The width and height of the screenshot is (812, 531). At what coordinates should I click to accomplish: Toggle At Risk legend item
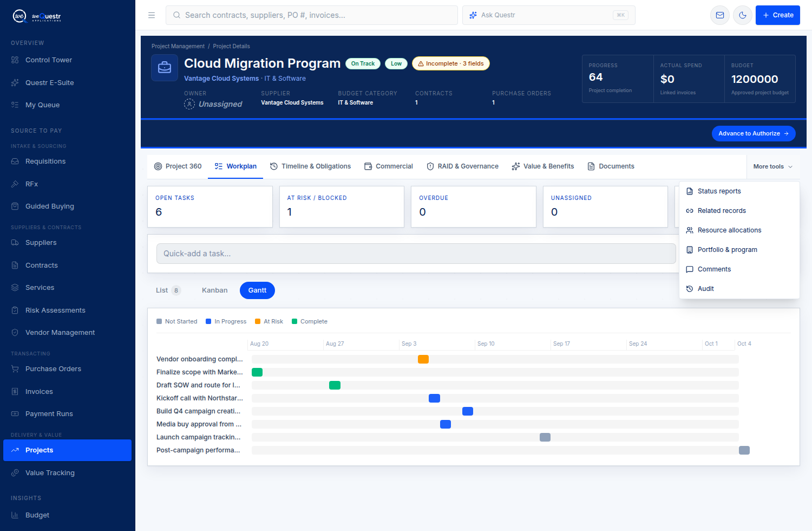tap(269, 321)
